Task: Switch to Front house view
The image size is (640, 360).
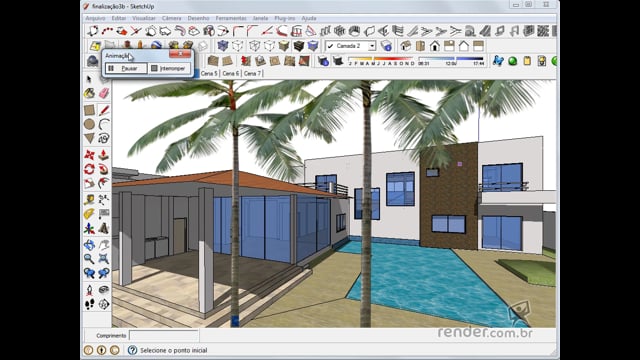Action: tap(435, 46)
